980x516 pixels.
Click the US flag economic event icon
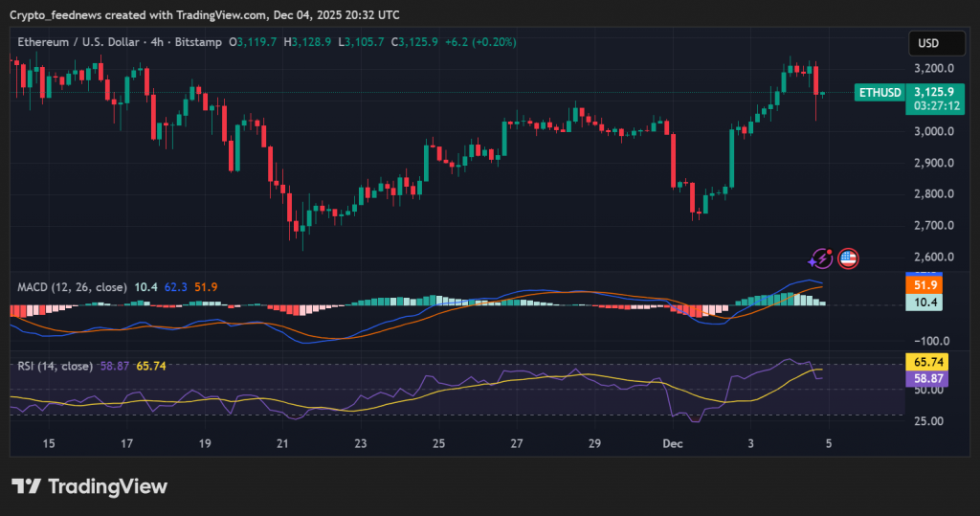(848, 258)
